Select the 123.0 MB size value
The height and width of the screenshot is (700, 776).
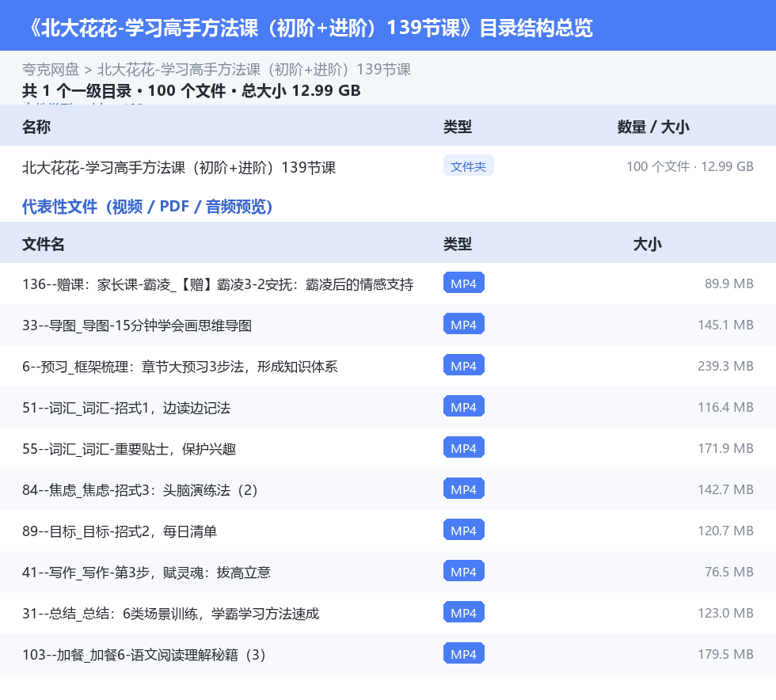pos(725,612)
